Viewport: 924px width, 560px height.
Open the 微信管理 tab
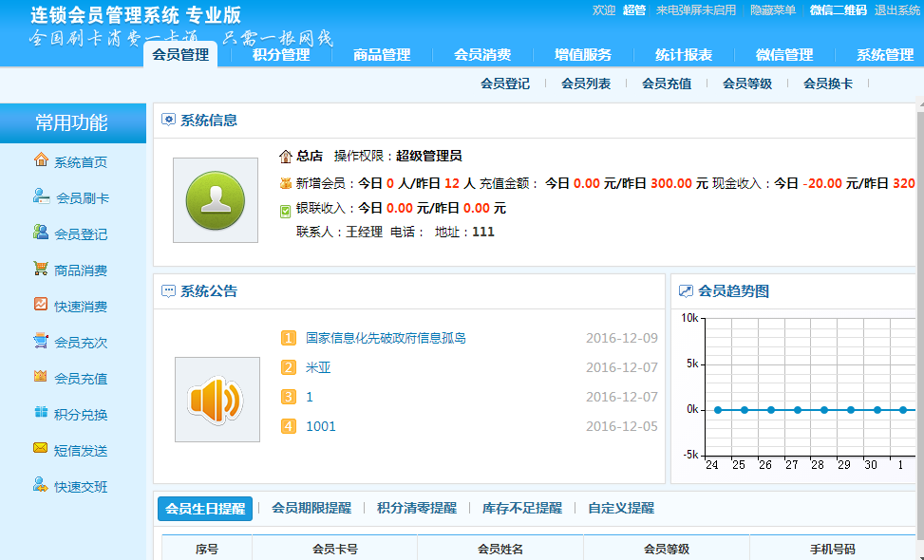784,55
